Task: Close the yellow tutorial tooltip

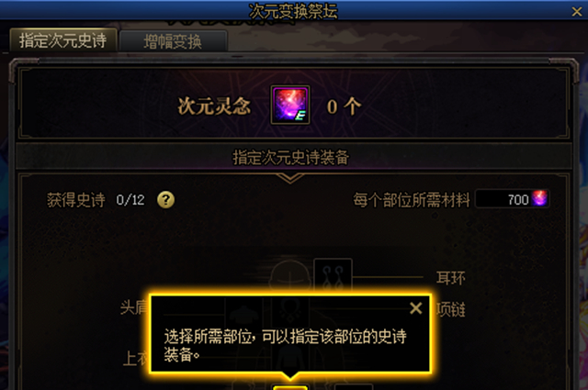Action: (416, 308)
